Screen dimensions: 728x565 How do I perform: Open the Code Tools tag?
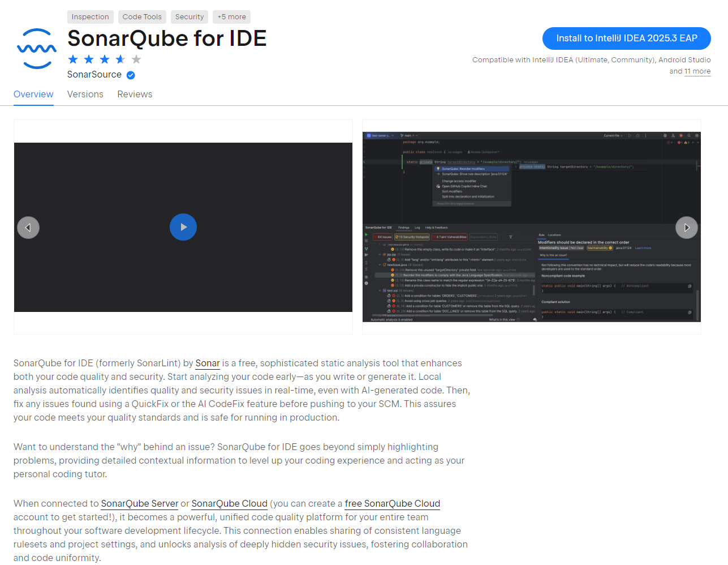coord(142,17)
